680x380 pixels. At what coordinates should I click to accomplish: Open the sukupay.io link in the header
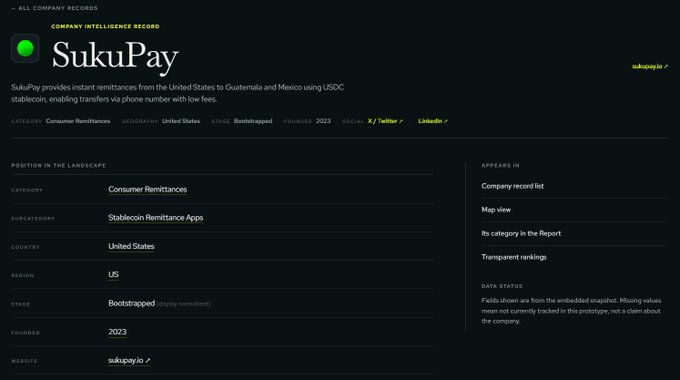pyautogui.click(x=650, y=66)
